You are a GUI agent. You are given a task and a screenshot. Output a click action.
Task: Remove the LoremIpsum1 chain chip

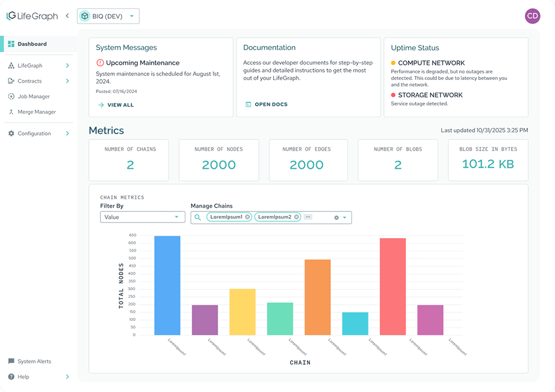click(248, 217)
